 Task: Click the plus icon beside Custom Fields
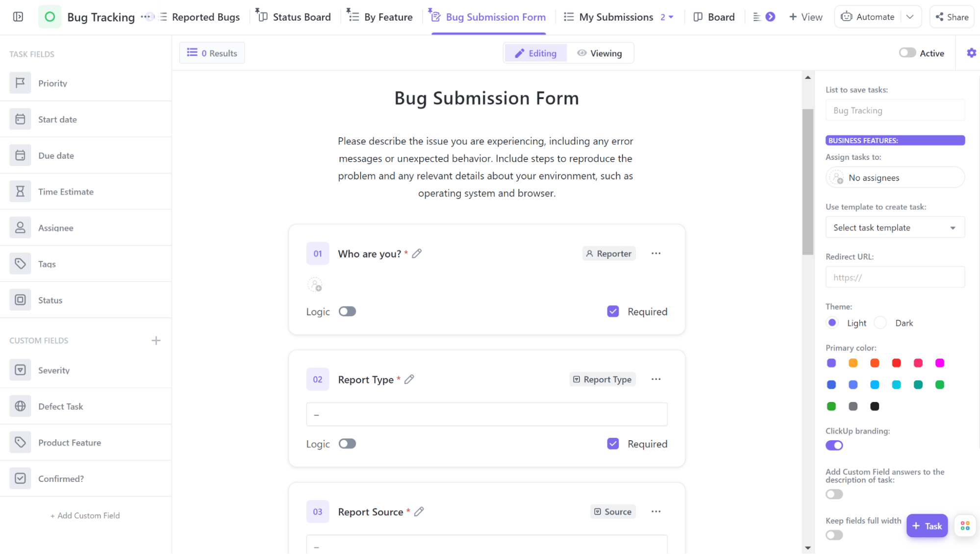click(156, 340)
